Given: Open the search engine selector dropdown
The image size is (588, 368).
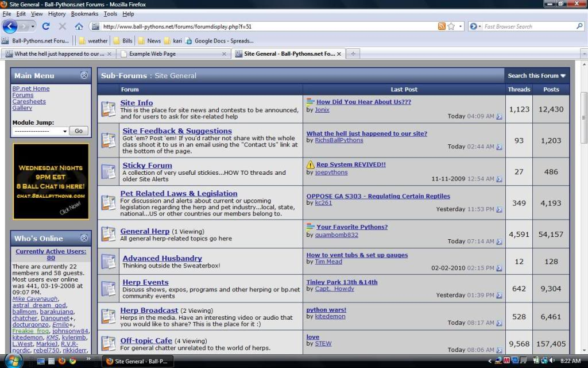Looking at the screenshot, I should coord(475,26).
